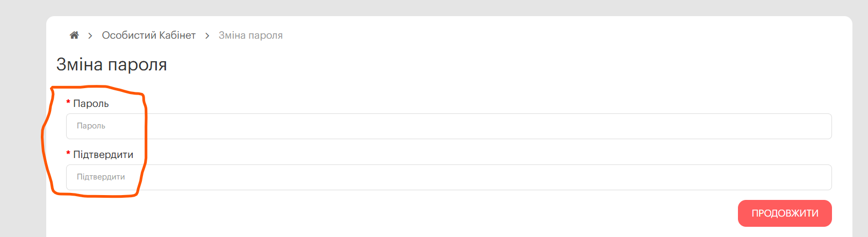Select the Зміна пароля breadcrumb item
The image size is (868, 237).
click(250, 35)
